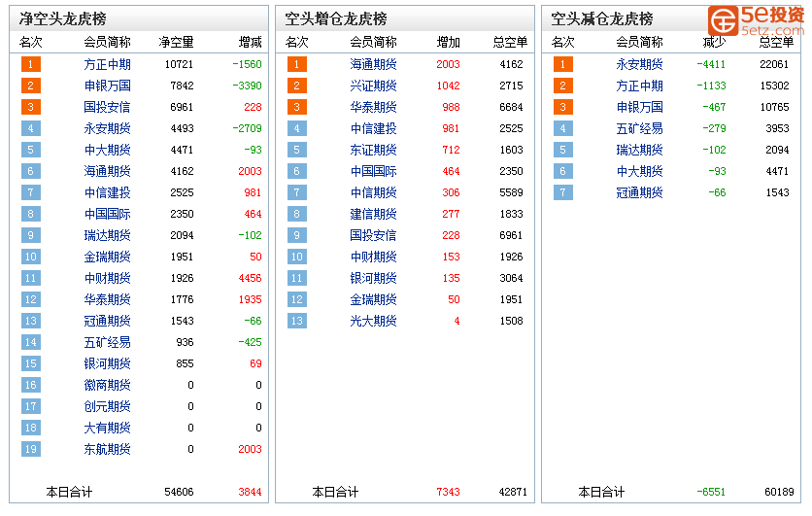Click 海通期货 in the 净空头龙虎榜 table

107,171
